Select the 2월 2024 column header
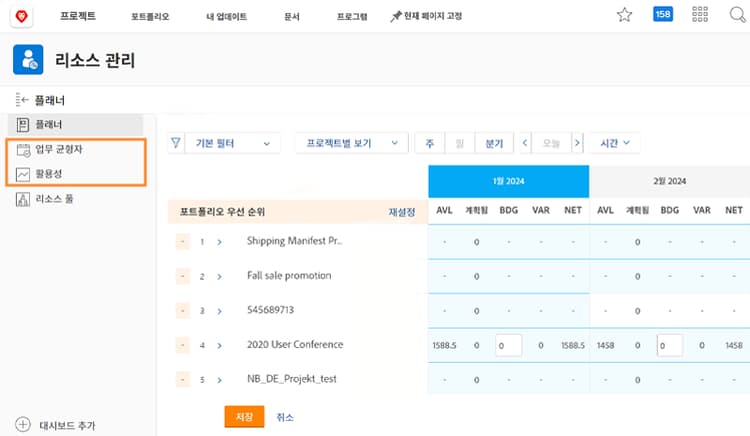Screen dimensions: 750x436 click(x=670, y=181)
